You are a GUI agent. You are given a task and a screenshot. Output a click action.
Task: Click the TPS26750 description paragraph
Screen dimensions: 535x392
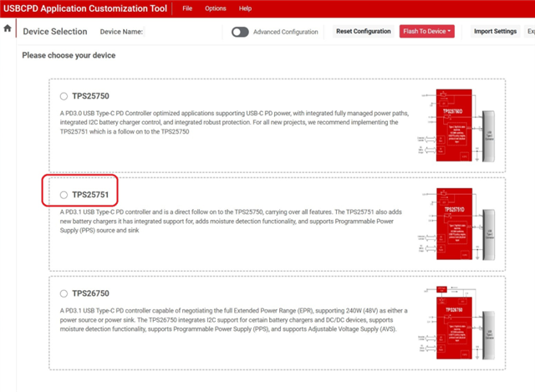click(234, 319)
